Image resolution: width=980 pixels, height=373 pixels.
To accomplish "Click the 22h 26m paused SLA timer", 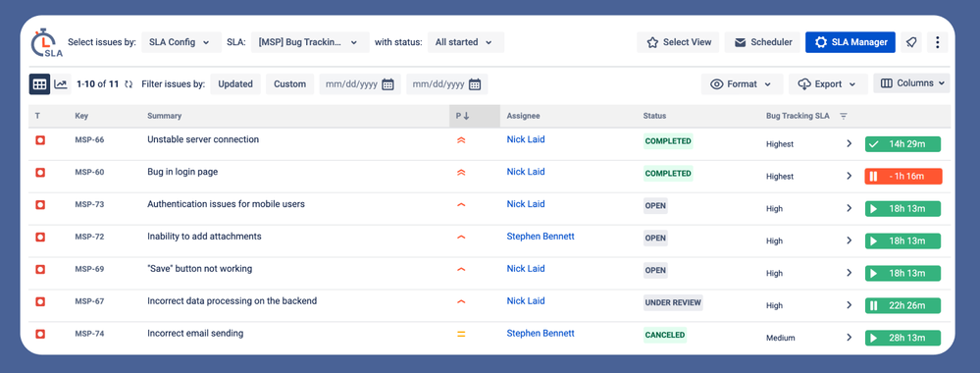I will [903, 305].
